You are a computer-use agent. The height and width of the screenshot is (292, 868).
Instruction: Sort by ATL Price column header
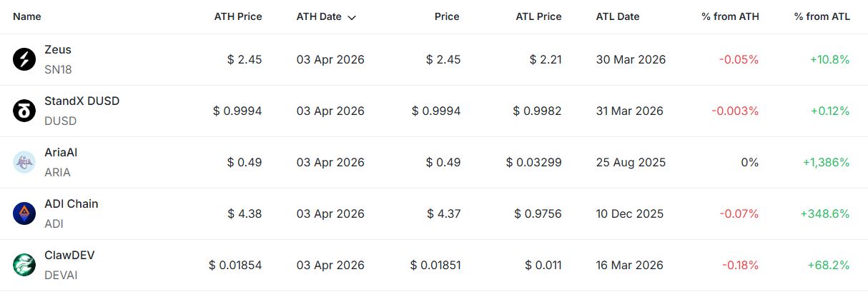[x=538, y=16]
